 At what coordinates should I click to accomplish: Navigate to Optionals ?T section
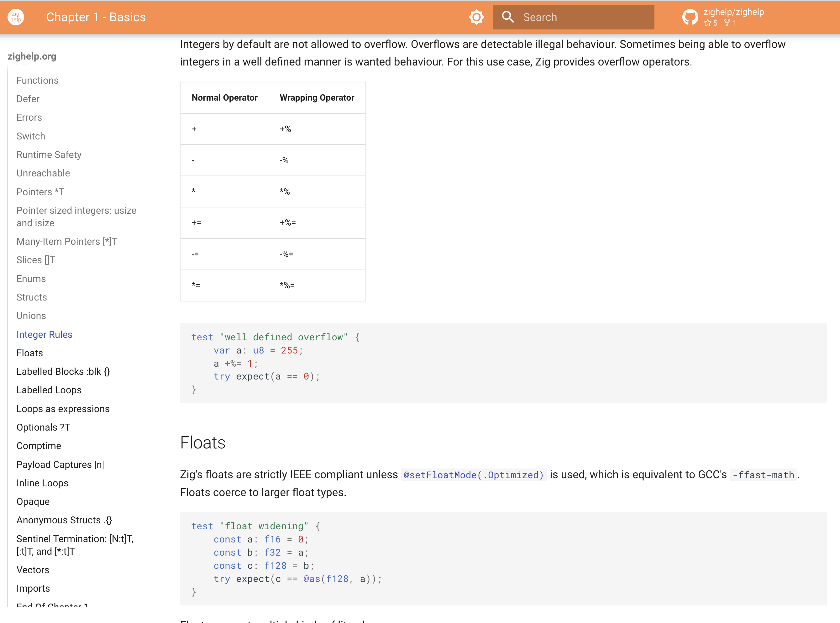[x=43, y=427]
